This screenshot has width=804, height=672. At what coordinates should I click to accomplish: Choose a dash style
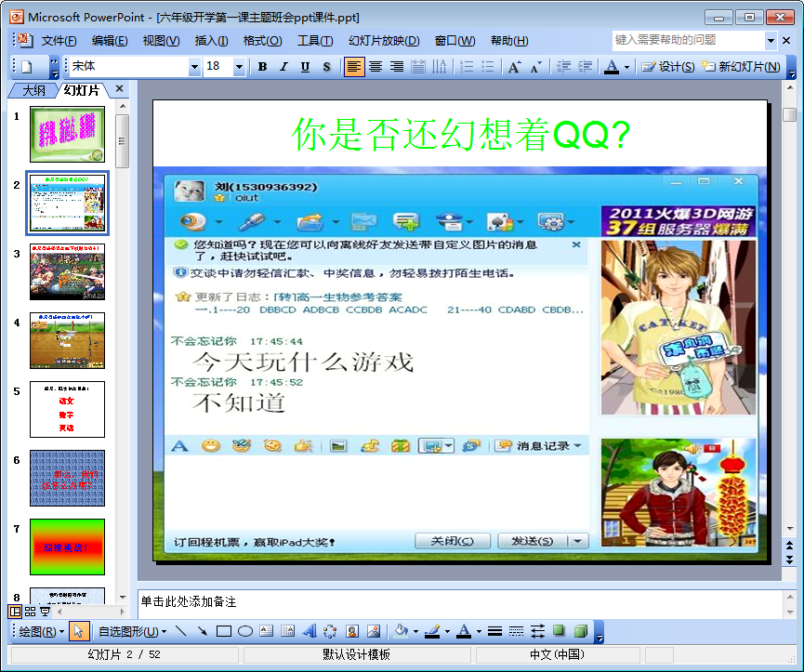click(x=517, y=631)
